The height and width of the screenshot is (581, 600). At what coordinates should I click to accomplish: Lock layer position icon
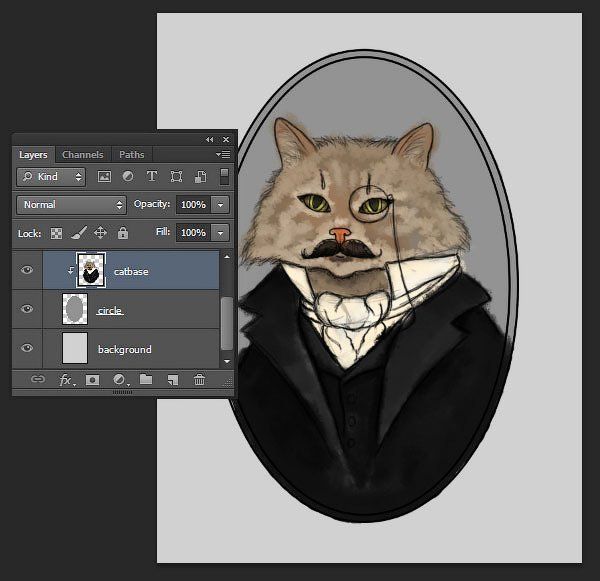(100, 233)
